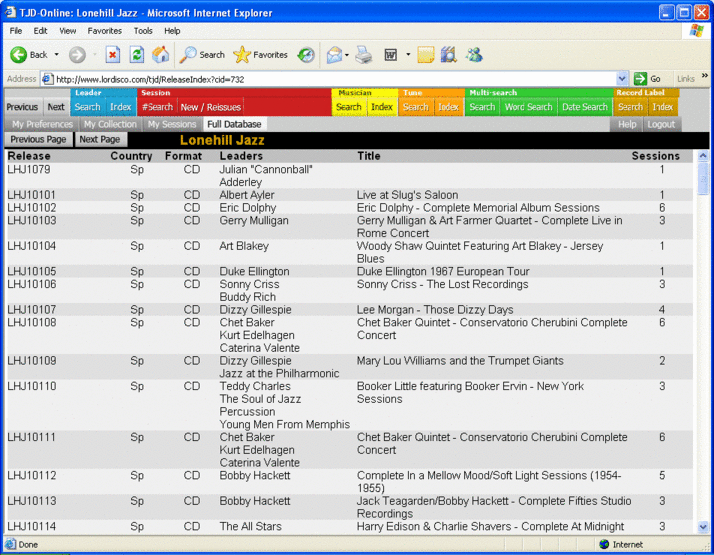Open the Messenger people icon
714x555 pixels.
(474, 55)
